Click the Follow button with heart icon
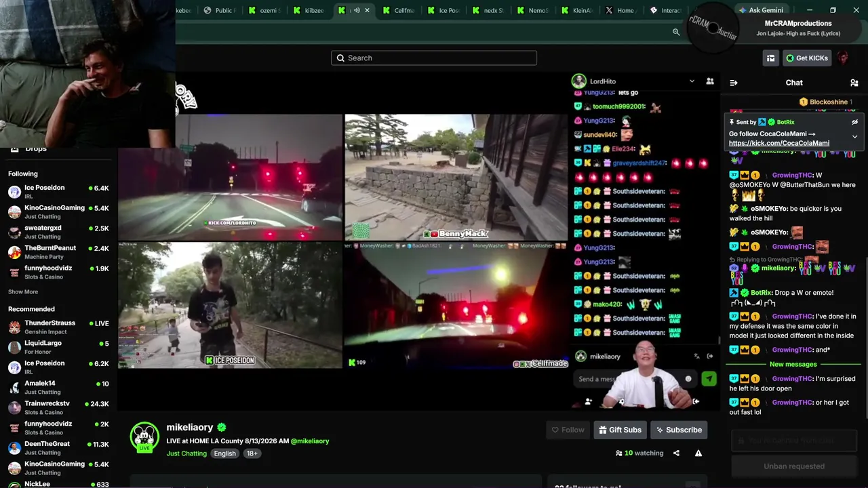The height and width of the screenshot is (488, 868). pyautogui.click(x=568, y=430)
